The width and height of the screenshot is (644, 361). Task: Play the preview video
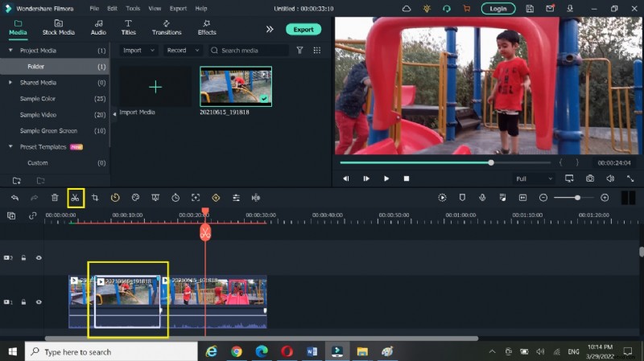click(x=386, y=178)
